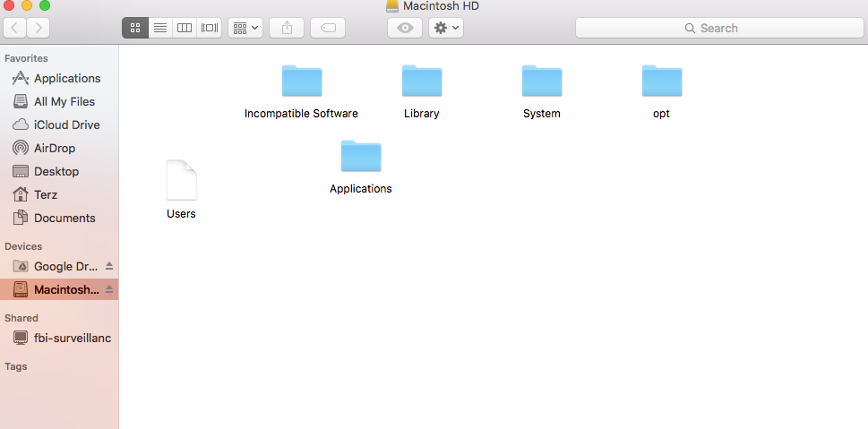868x429 pixels.
Task: Open the Library folder
Action: (422, 81)
